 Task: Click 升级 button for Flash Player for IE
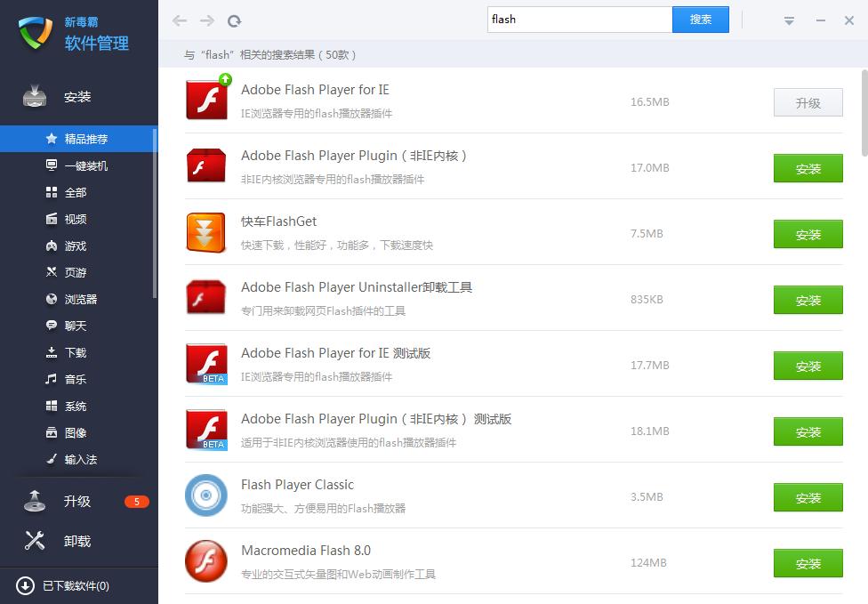[x=808, y=102]
